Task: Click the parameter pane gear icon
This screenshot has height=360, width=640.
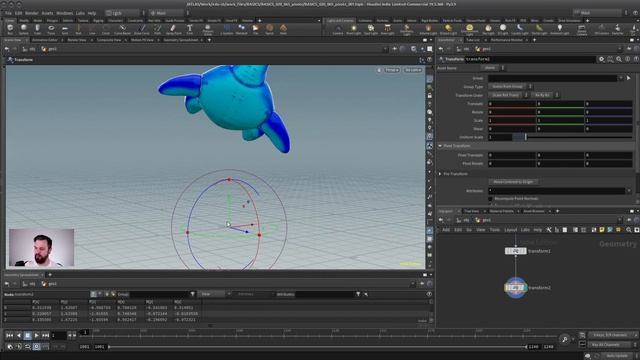Action: pyautogui.click(x=601, y=59)
